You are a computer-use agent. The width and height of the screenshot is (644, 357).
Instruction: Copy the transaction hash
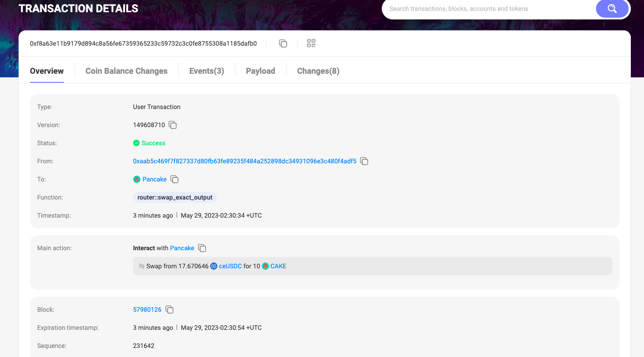pos(283,43)
